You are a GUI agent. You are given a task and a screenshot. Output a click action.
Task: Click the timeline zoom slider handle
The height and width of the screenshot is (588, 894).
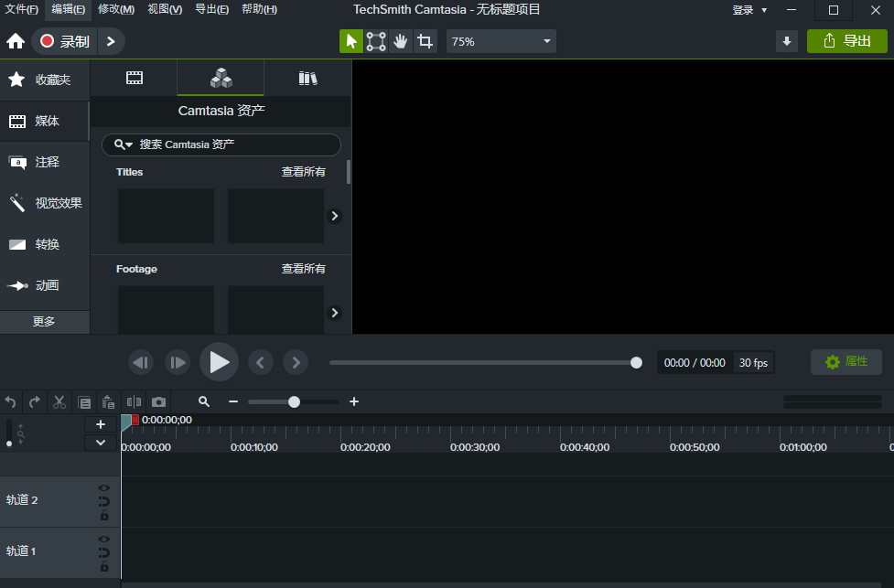pos(295,402)
